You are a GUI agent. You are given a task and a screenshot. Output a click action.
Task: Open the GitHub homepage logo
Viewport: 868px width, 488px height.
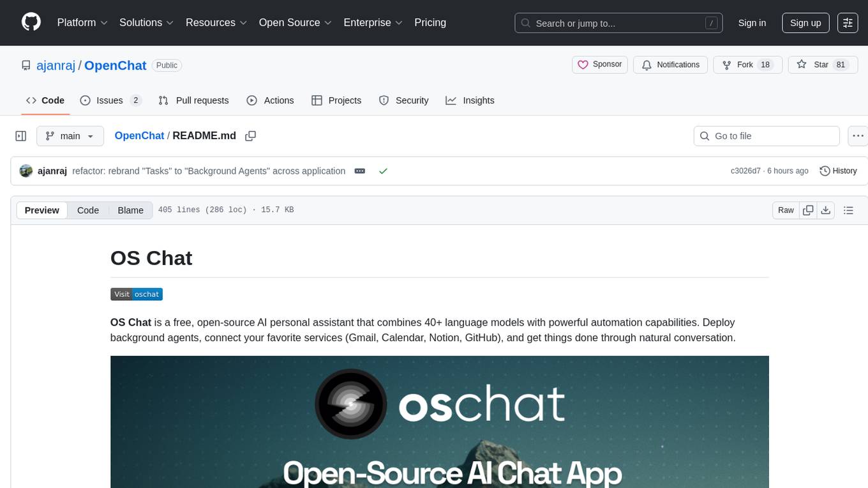pyautogui.click(x=31, y=22)
